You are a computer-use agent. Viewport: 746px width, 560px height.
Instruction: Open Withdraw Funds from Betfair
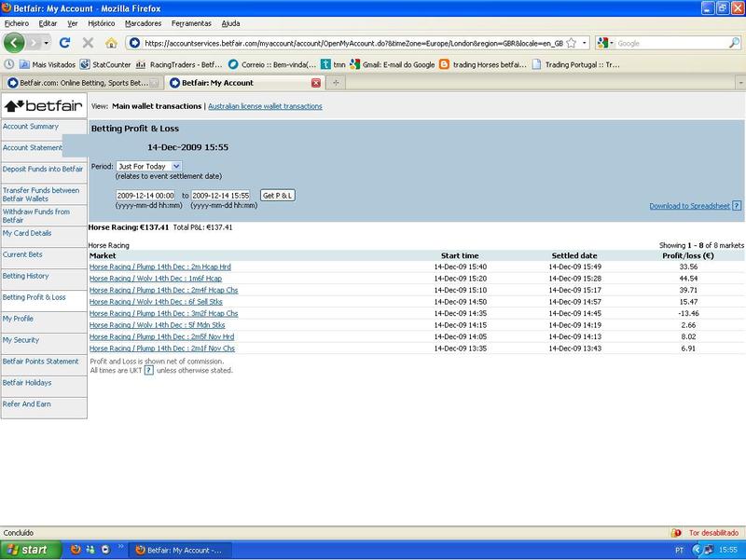pyautogui.click(x=36, y=216)
